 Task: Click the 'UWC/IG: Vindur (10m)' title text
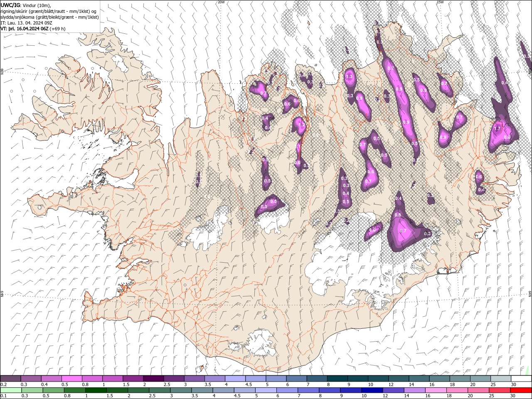tap(26, 5)
